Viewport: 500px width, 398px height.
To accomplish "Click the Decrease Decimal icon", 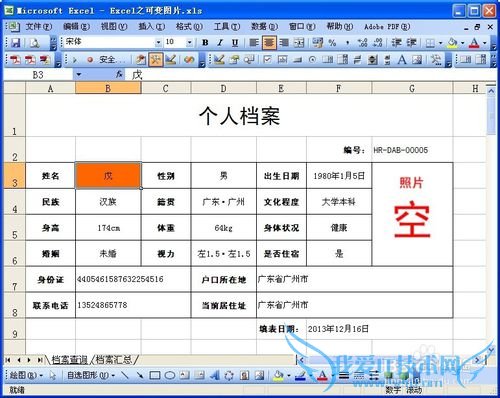I will tap(378, 42).
